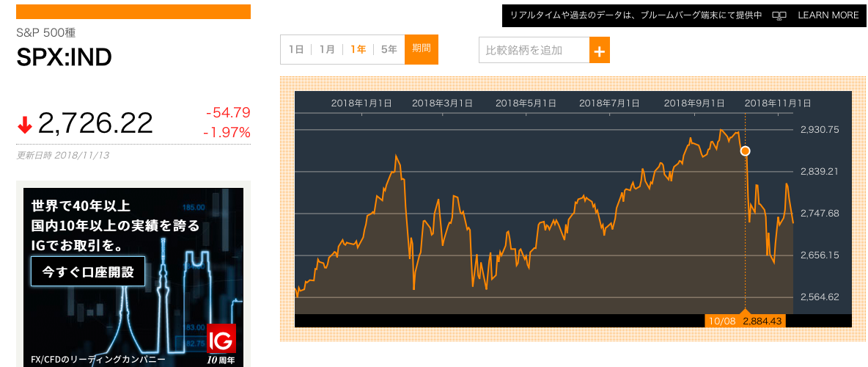Select the 1日 range tab
Viewport: 868px width, 367px height.
pos(296,49)
